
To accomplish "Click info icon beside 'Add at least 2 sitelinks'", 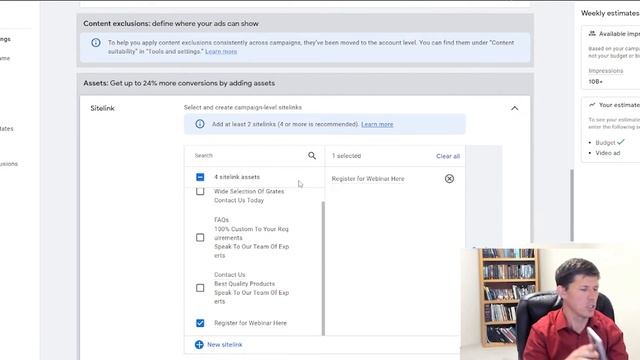I will point(200,124).
